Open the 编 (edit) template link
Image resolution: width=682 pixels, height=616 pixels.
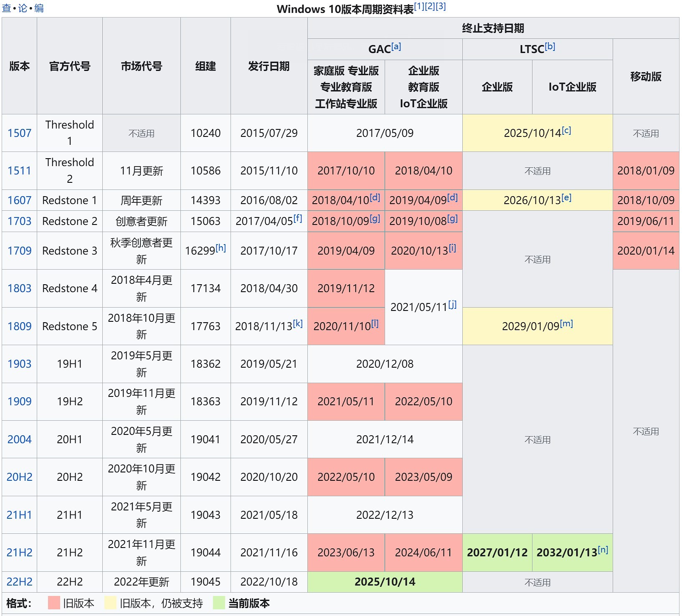pyautogui.click(x=39, y=8)
